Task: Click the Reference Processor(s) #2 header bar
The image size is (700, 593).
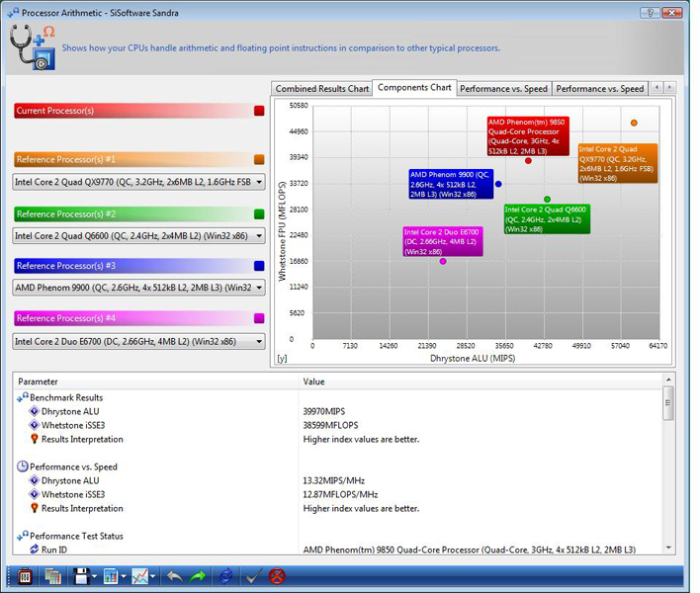Action: pyautogui.click(x=138, y=214)
